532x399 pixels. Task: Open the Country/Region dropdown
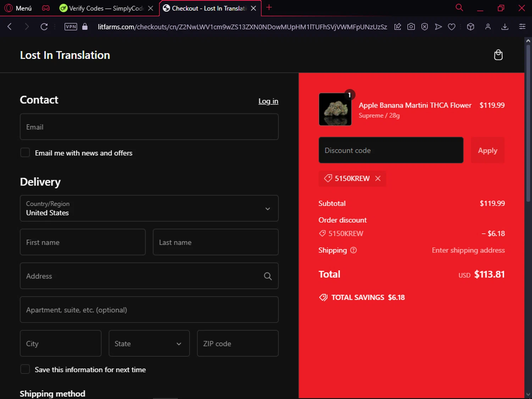pos(149,208)
